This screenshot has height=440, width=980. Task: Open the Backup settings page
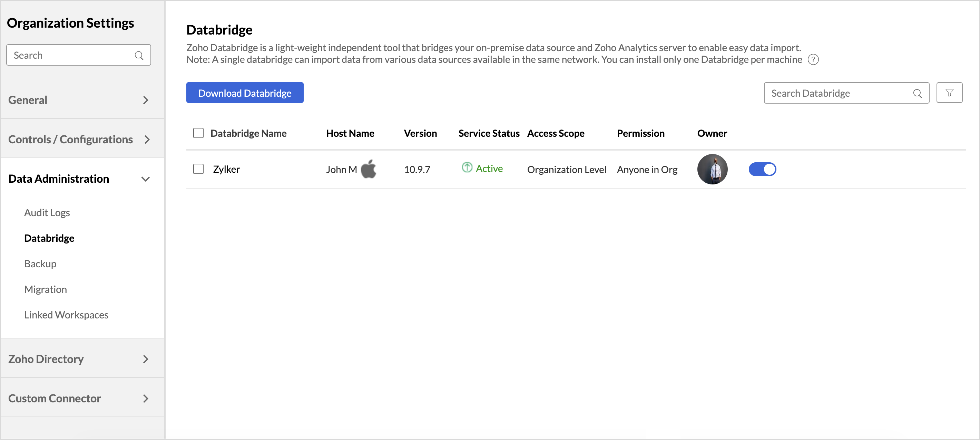coord(40,264)
